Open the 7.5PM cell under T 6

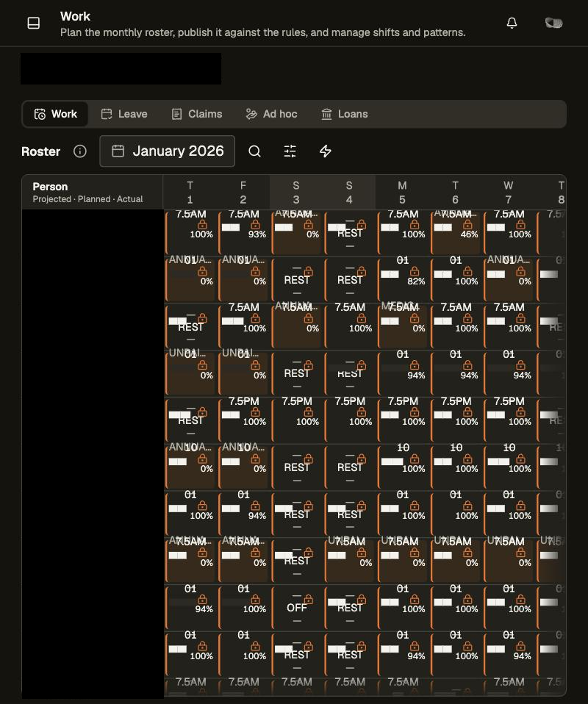(x=456, y=420)
